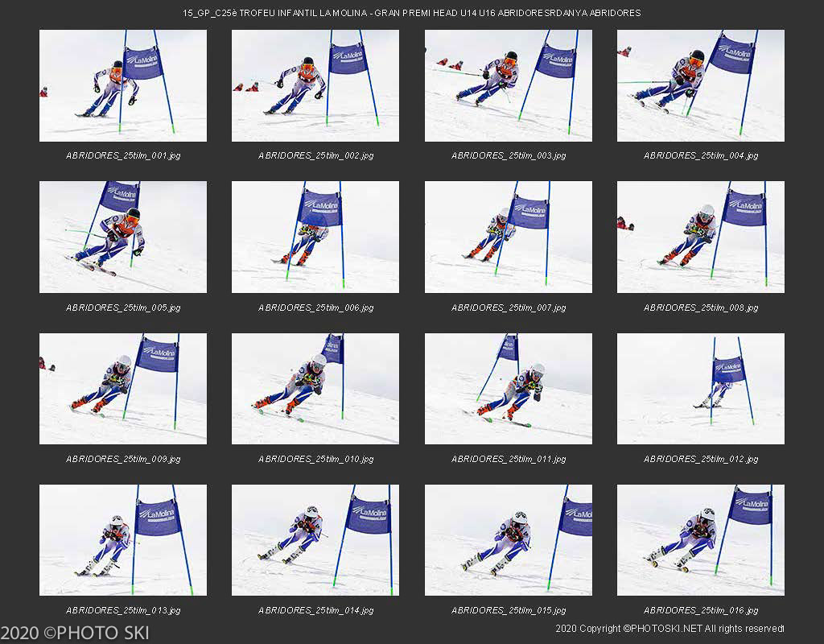824x644 pixels.
Task: Click the ABRIDORES_25tilm_003 image thumbnail
Action: pyautogui.click(x=508, y=85)
